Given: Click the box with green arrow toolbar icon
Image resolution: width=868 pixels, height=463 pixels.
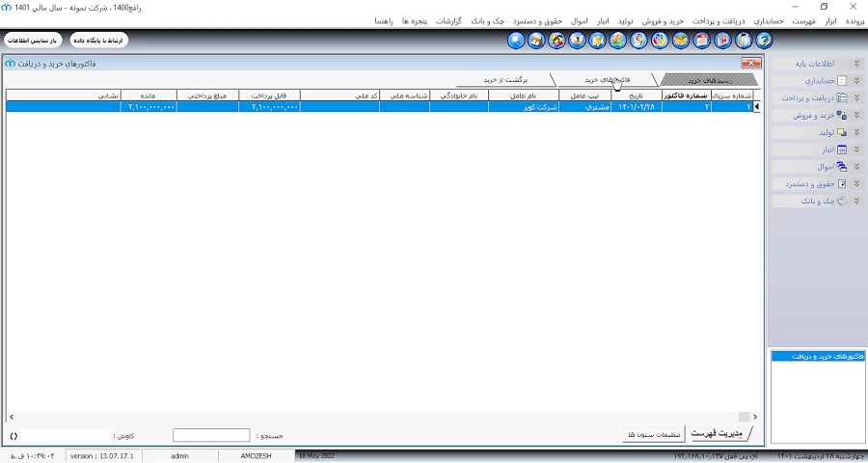Looking at the screenshot, I should coord(681,41).
